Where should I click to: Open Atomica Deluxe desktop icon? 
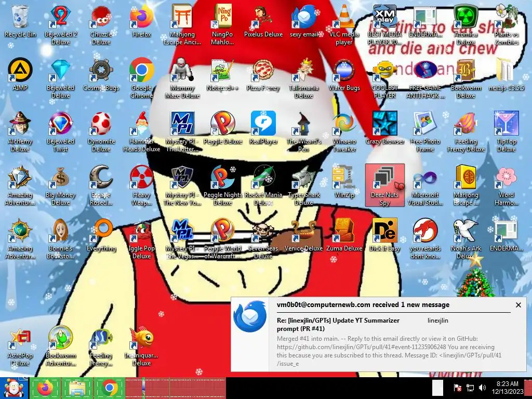466,24
